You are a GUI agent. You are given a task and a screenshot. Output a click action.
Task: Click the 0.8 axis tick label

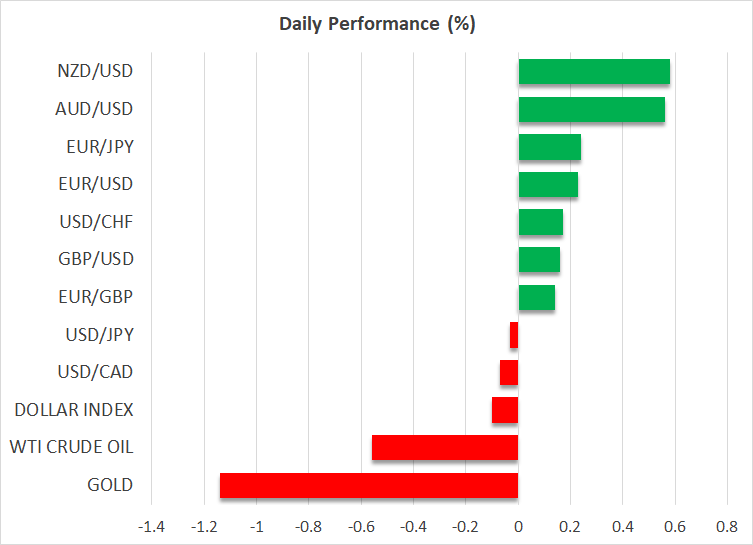(727, 526)
